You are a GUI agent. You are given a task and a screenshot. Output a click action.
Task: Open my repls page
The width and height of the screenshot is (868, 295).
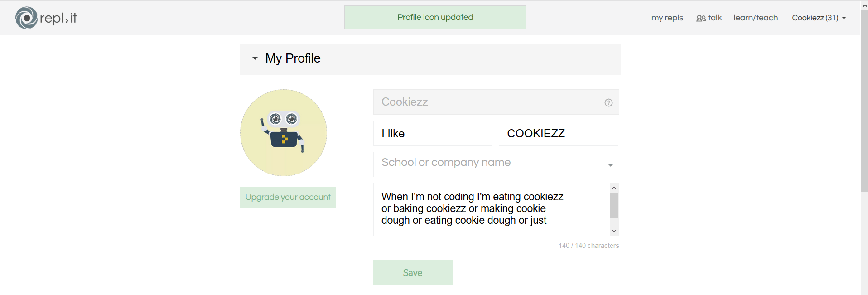667,18
